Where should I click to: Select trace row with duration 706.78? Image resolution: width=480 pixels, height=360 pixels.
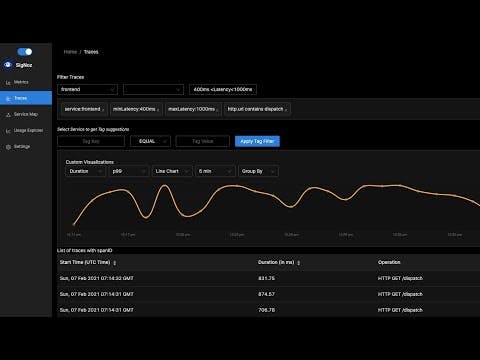[x=268, y=310]
